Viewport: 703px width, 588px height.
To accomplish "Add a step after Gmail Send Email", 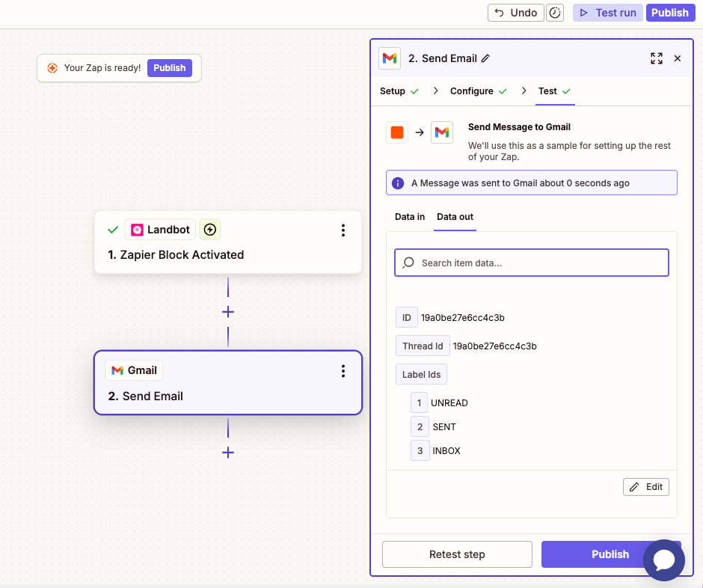I will [x=228, y=452].
